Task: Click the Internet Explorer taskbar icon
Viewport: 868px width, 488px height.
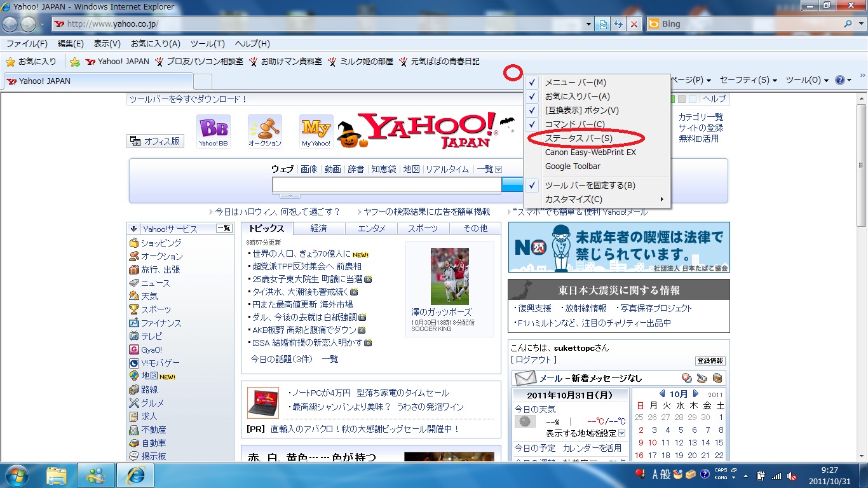Action: point(135,475)
